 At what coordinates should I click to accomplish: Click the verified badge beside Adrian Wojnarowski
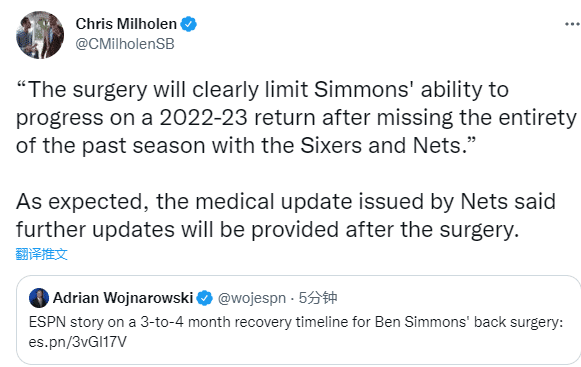pyautogui.click(x=204, y=298)
